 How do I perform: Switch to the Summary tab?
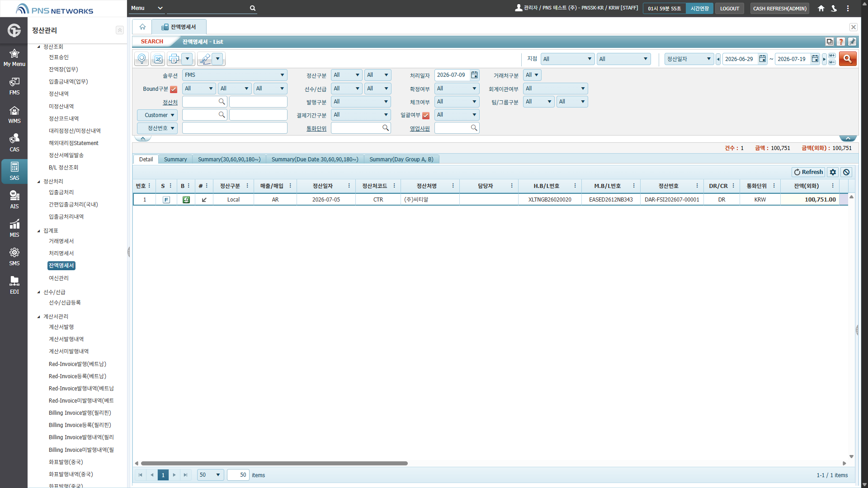point(175,160)
